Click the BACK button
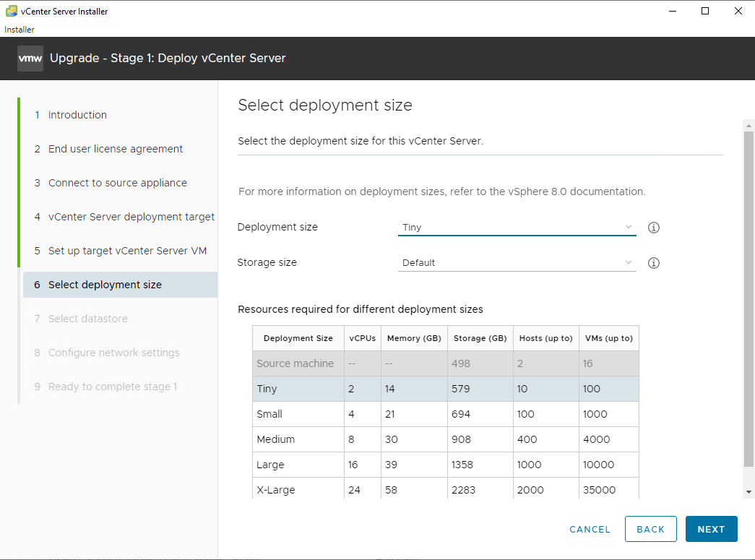This screenshot has height=560, width=755. coord(650,529)
